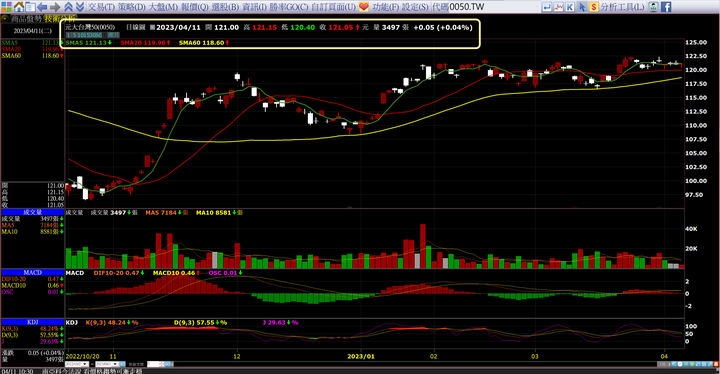Select the pointer cursor tool
The image size is (720, 374).
pos(582,7)
